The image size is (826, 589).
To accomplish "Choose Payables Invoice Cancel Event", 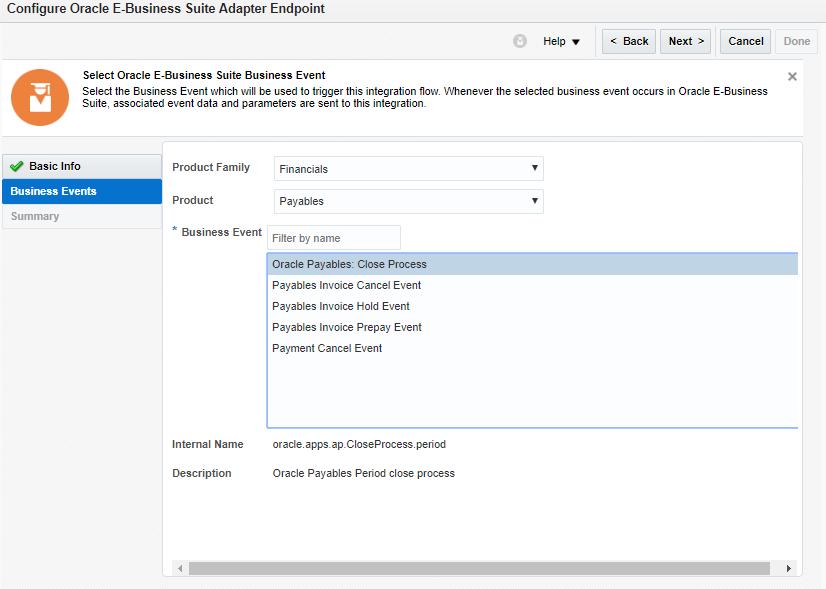I will 346,286.
